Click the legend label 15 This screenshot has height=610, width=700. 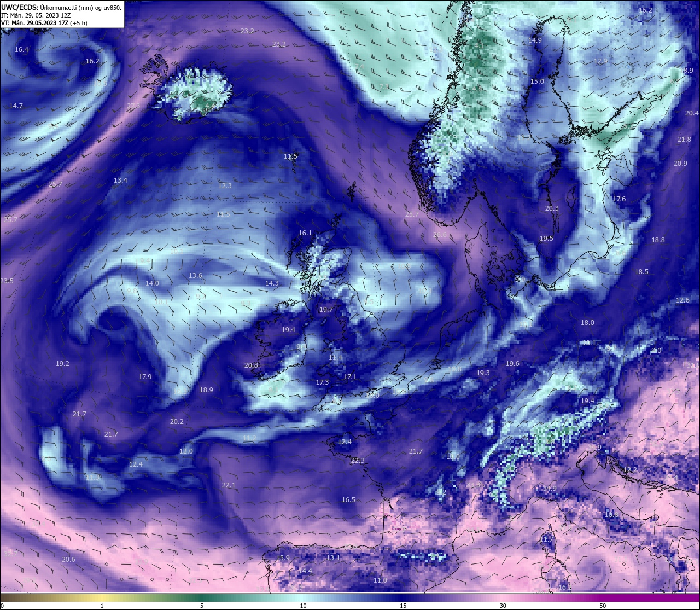[x=403, y=606]
